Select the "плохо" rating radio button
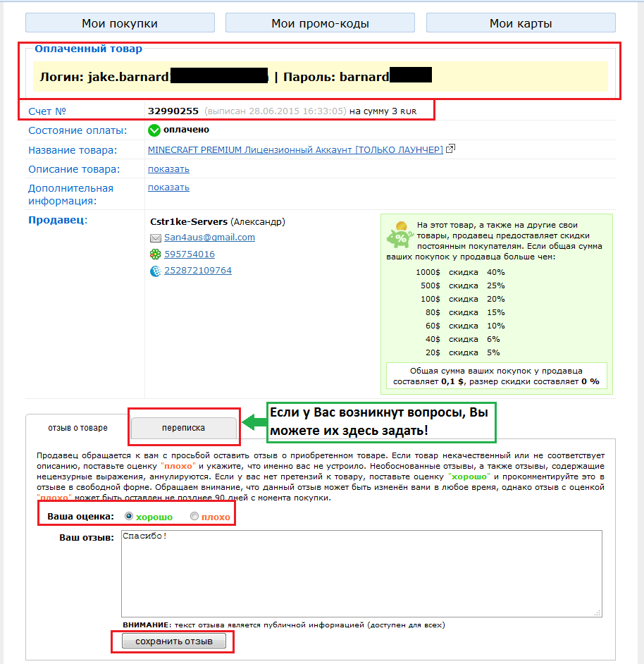This screenshot has width=644, height=664. pyautogui.click(x=194, y=516)
